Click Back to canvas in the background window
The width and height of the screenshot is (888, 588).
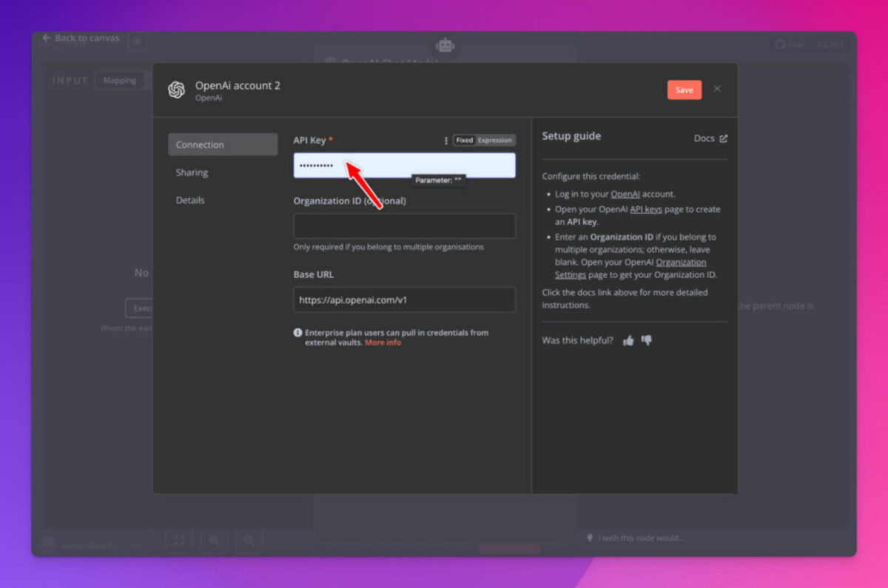click(81, 38)
